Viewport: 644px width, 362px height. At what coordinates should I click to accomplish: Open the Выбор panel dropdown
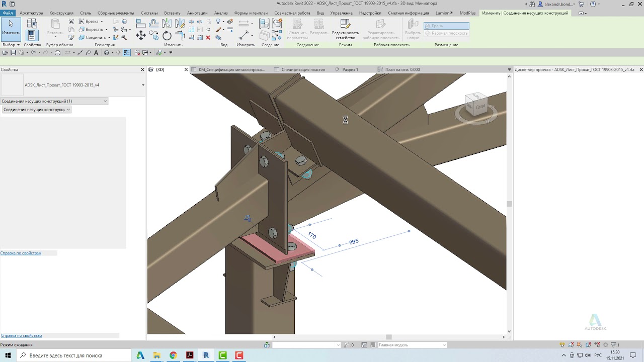coord(11,45)
